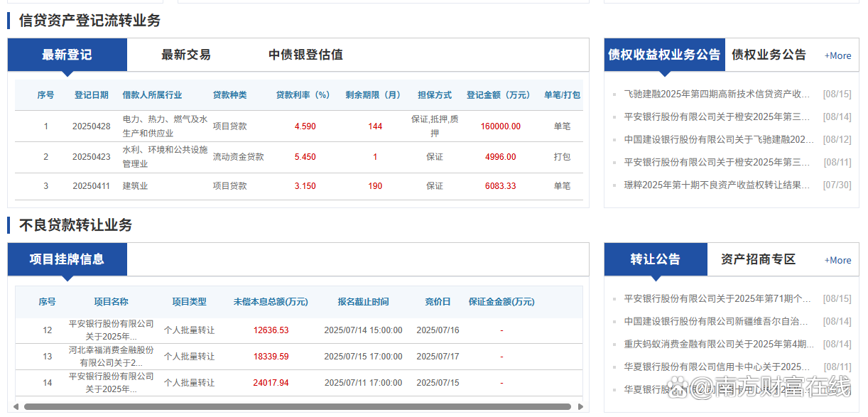
Task: Select the 最新登记 tab
Action: (x=67, y=54)
